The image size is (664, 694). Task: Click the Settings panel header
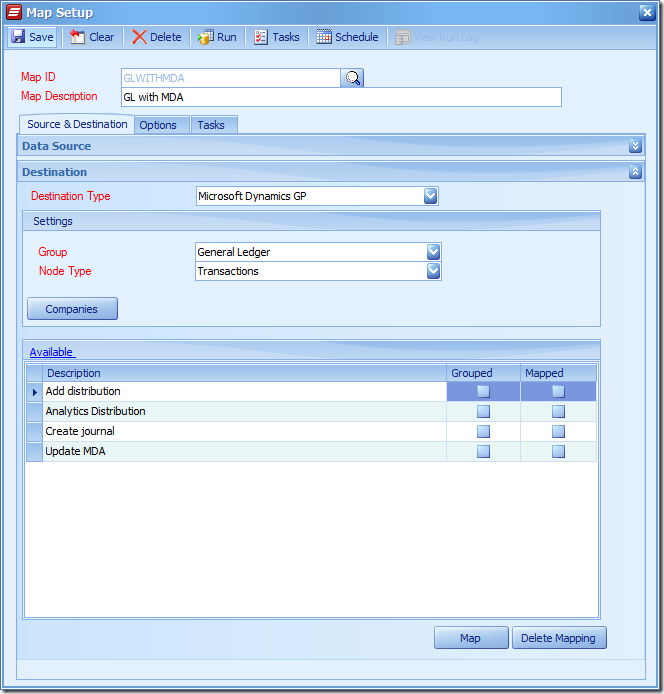tap(312, 221)
